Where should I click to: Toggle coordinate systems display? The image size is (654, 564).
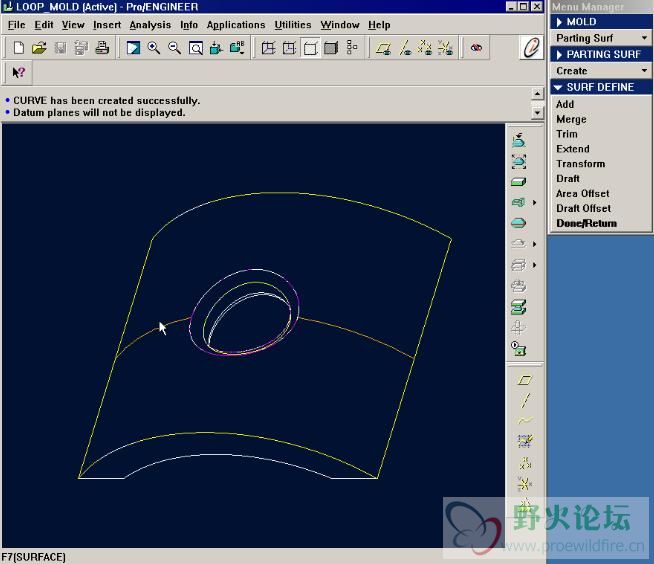point(446,48)
